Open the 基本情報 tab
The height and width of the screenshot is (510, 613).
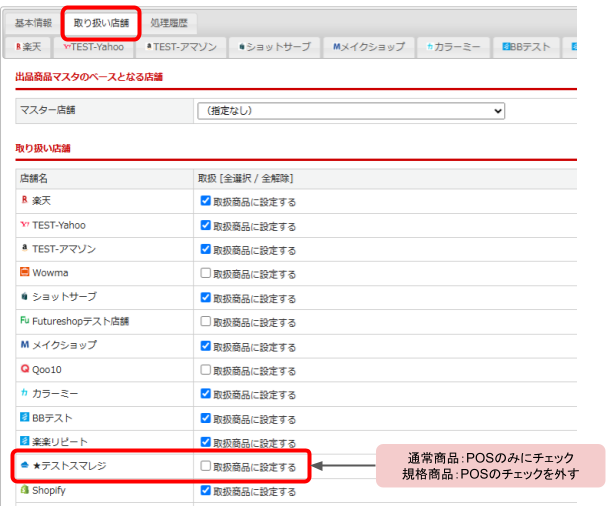(x=33, y=23)
